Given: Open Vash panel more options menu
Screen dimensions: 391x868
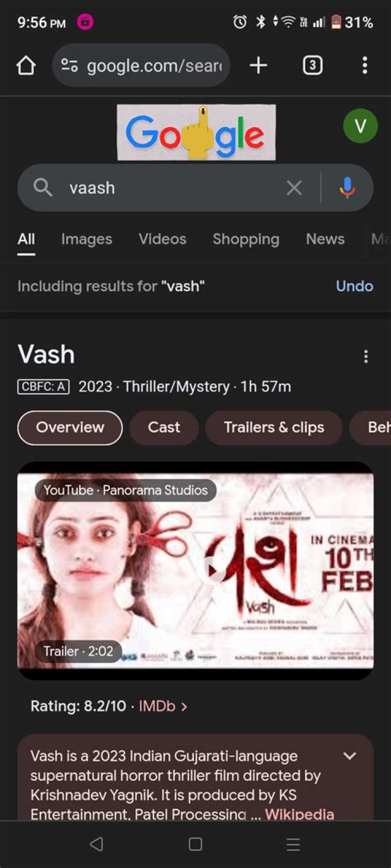Looking at the screenshot, I should tap(365, 356).
